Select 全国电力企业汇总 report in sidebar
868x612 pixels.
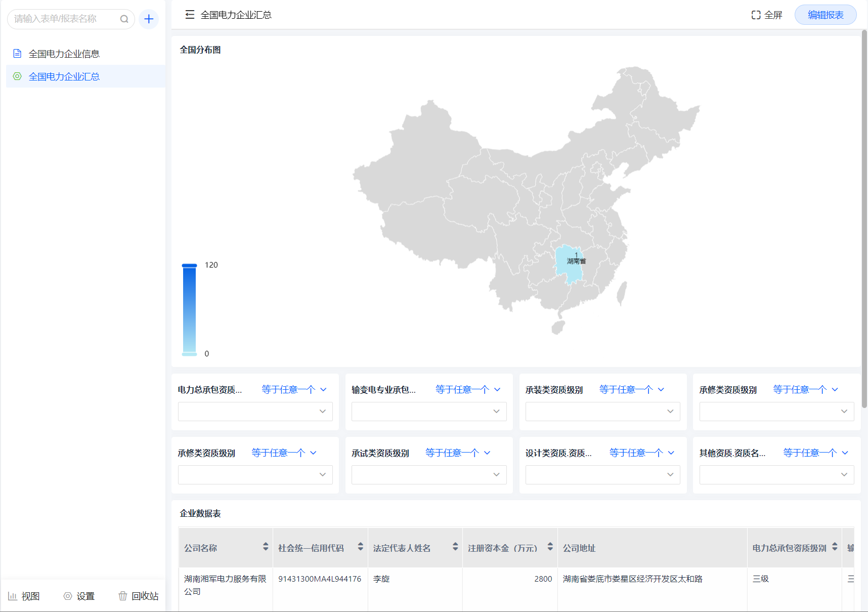click(x=64, y=76)
